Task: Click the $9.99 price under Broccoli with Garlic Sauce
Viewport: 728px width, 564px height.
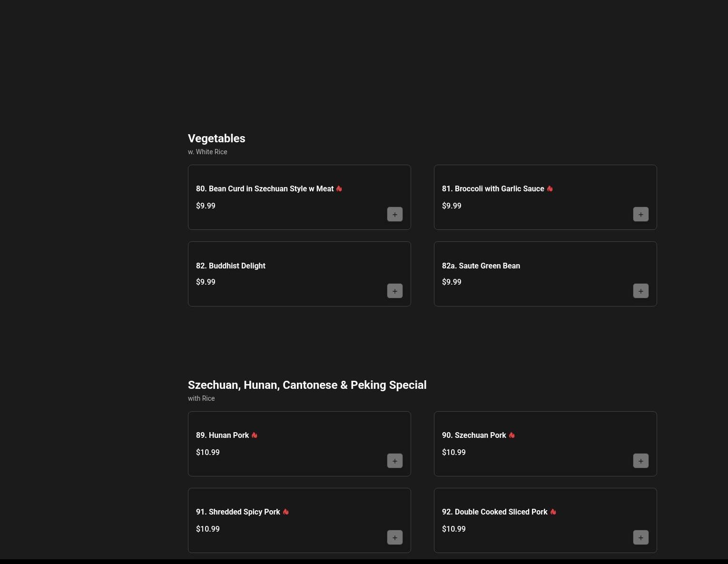Action: (x=452, y=206)
